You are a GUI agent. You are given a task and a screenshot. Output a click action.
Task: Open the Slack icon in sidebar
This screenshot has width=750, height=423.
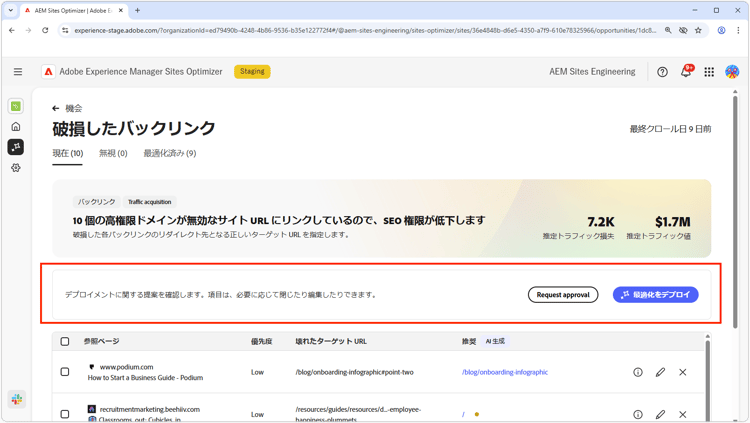17,399
